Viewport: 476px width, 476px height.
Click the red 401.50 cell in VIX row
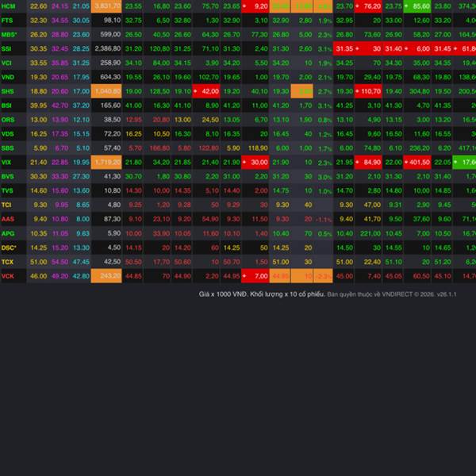[x=416, y=162]
